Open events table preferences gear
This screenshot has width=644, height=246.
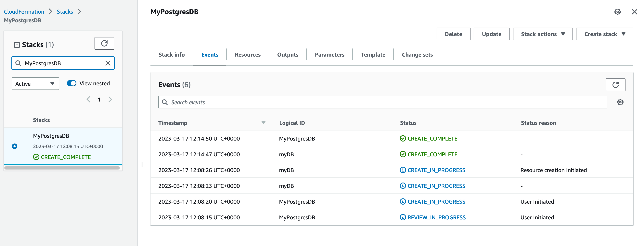620,102
